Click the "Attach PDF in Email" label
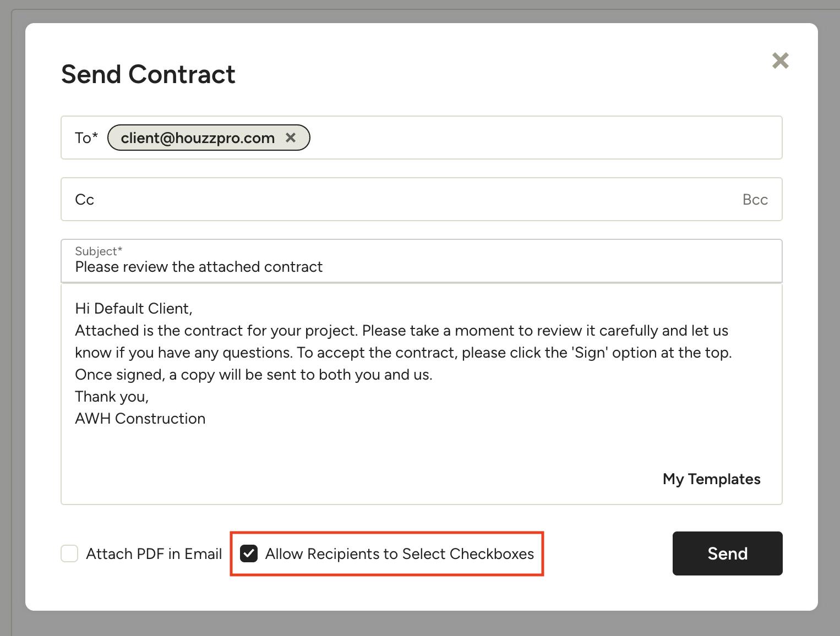This screenshot has width=840, height=636. (154, 553)
